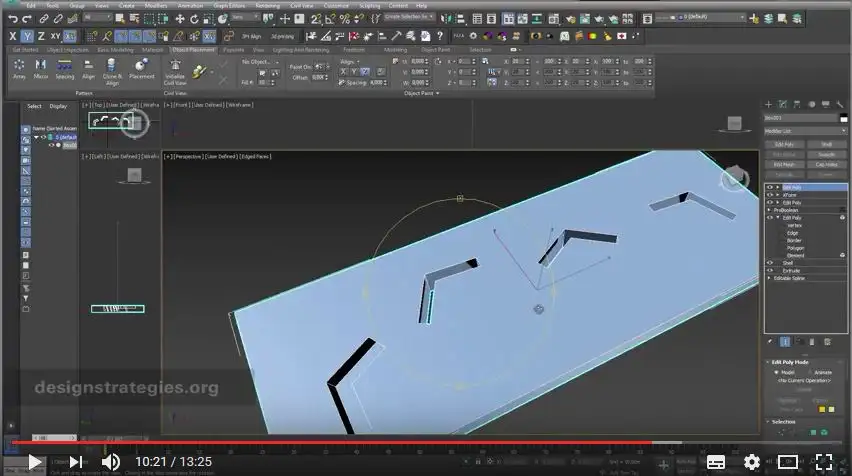This screenshot has width=852, height=476.
Task: Open the No Object dropdown in ribbon
Action: 260,62
